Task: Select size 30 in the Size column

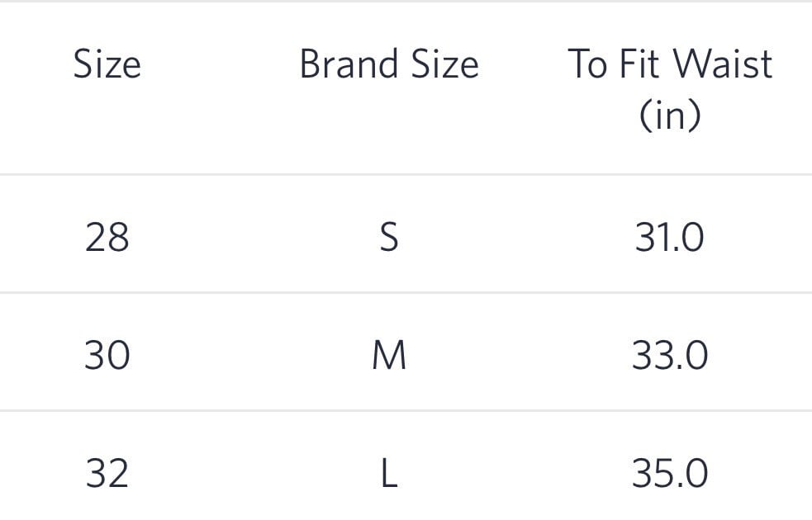Action: (107, 356)
